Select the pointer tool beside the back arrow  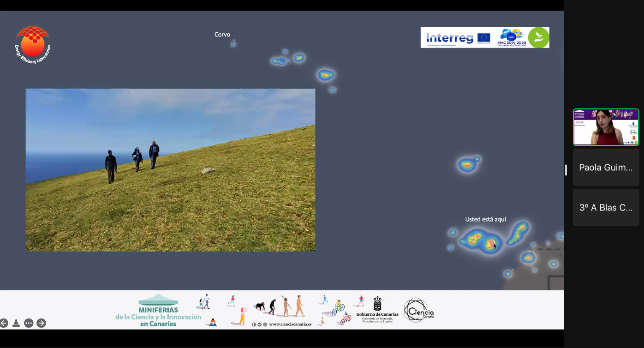(16, 323)
